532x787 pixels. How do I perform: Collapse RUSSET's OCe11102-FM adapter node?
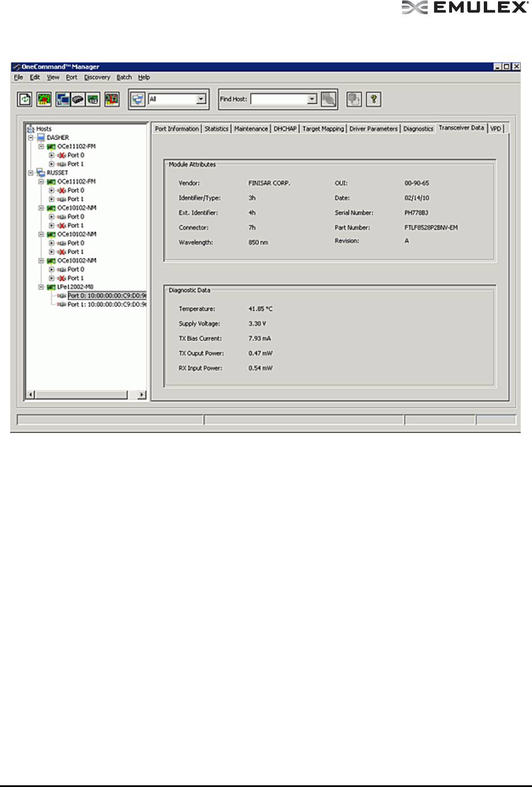tap(41, 182)
